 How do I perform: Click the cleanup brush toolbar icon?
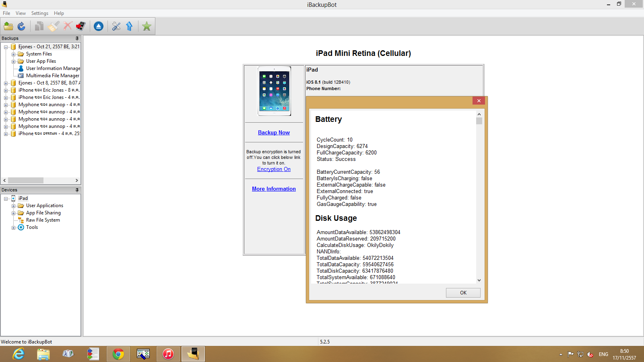(54, 27)
